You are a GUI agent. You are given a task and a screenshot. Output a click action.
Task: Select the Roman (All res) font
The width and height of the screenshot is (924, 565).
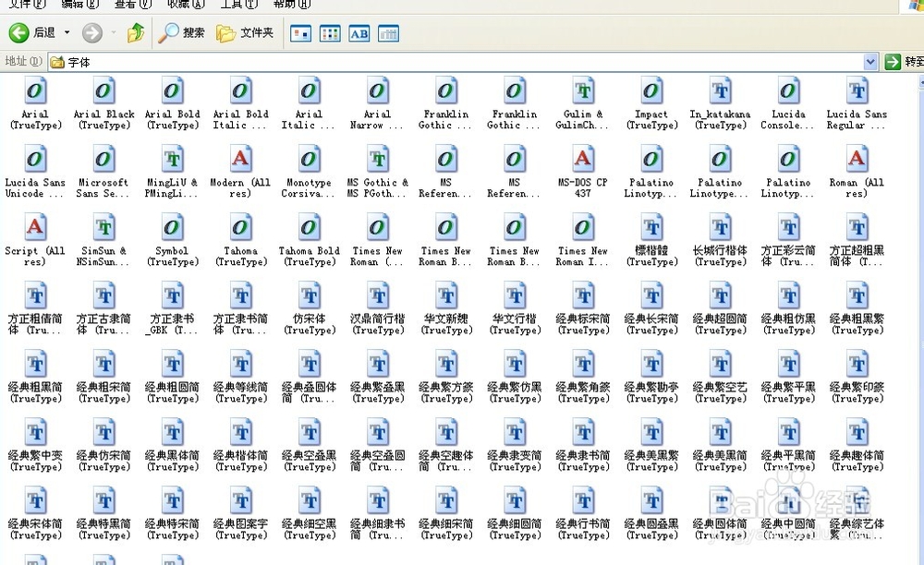click(x=857, y=172)
